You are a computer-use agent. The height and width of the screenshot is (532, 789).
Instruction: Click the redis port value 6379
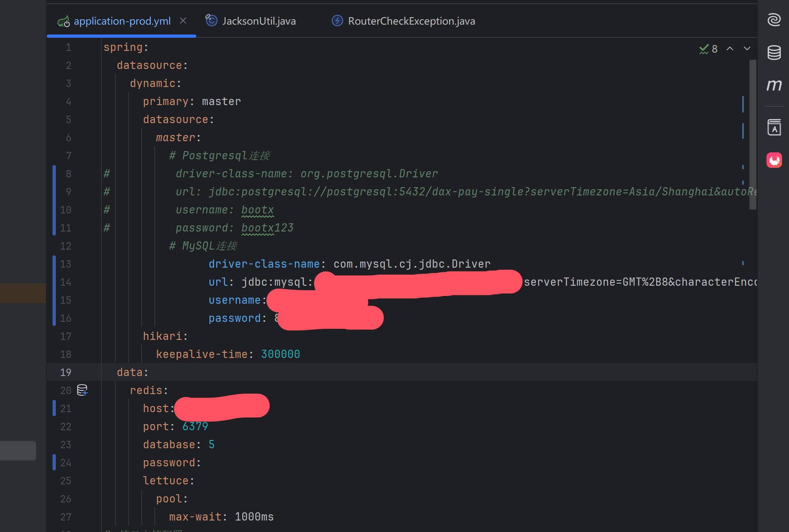(x=195, y=426)
